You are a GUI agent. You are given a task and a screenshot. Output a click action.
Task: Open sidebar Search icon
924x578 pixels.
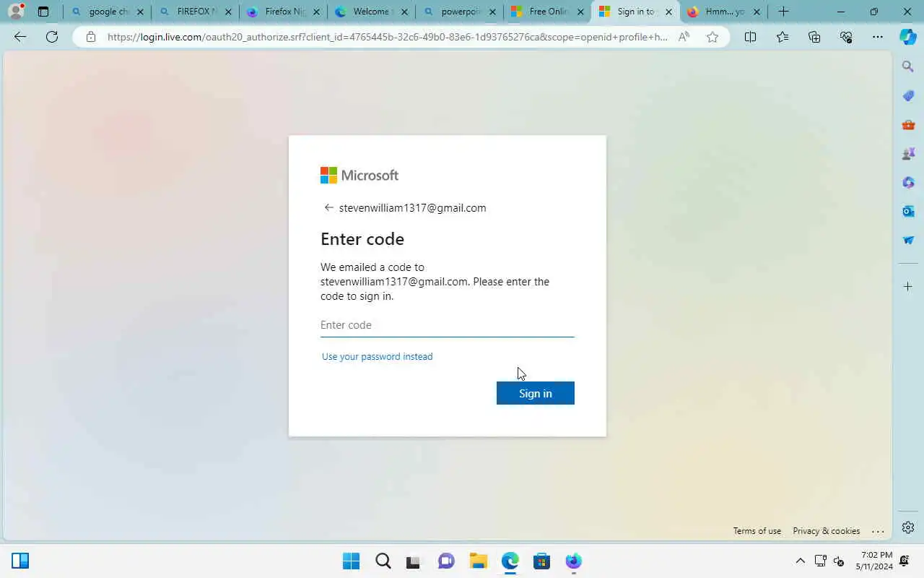point(908,66)
